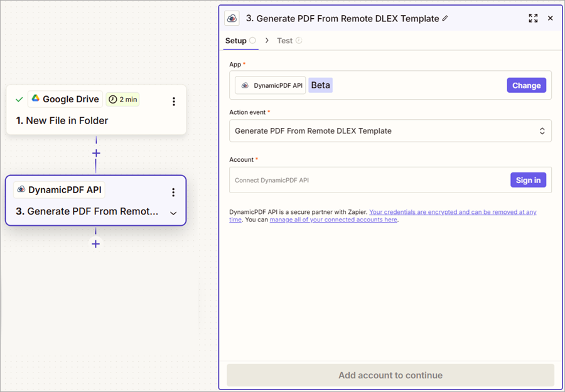The image size is (565, 392).
Task: Open manage all connected accounts link
Action: click(333, 220)
